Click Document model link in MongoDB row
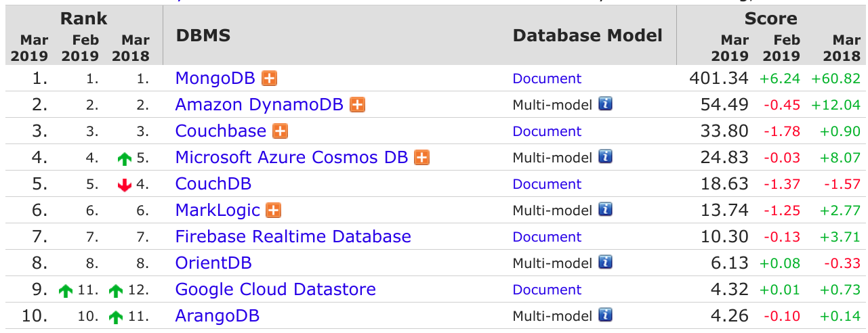 click(547, 79)
